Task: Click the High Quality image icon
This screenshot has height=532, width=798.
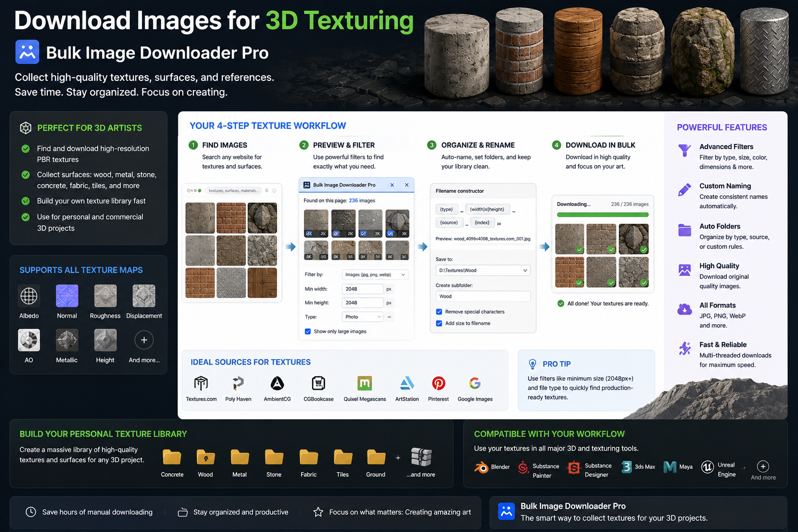Action: pos(685,270)
